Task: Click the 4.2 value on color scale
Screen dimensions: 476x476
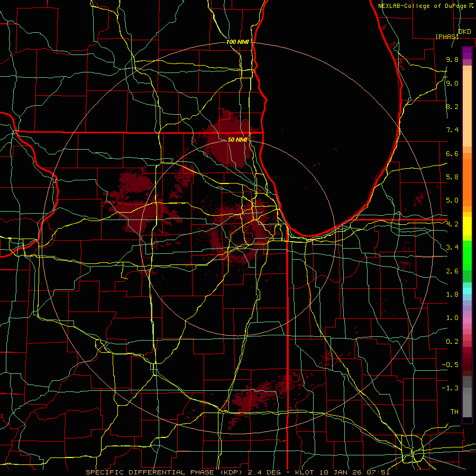Action: [x=452, y=224]
